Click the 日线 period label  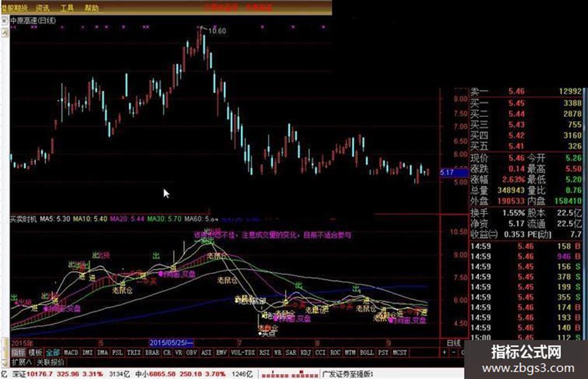(454, 343)
